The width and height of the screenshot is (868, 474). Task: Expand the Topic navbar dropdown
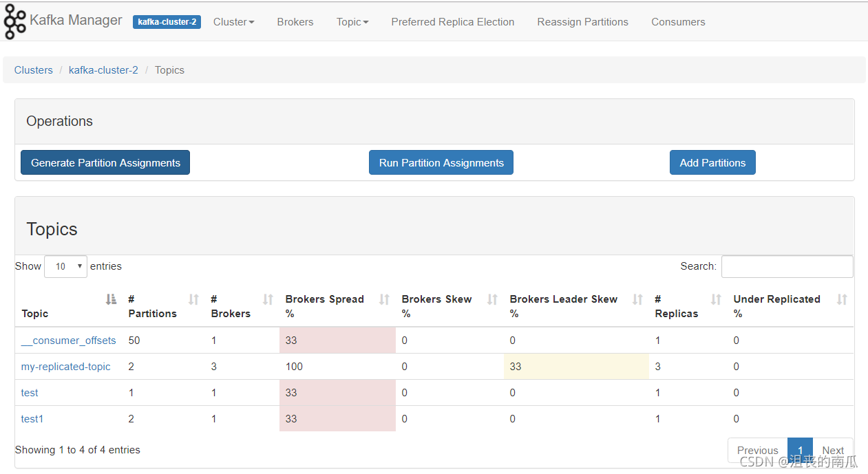coord(352,22)
